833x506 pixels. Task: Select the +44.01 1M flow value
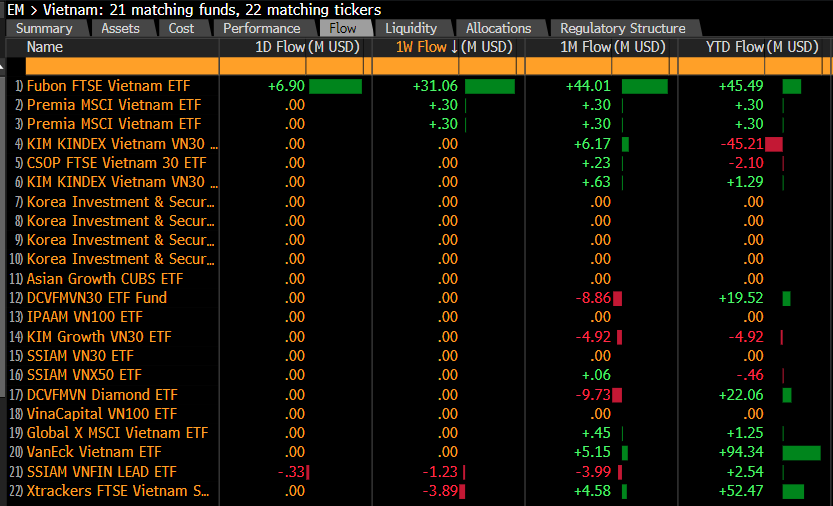pyautogui.click(x=588, y=86)
